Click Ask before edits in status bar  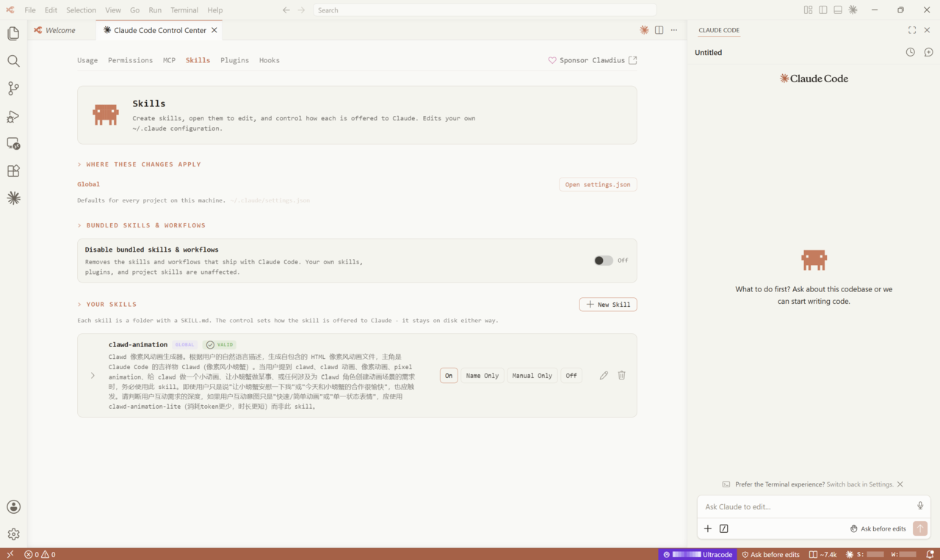(770, 554)
